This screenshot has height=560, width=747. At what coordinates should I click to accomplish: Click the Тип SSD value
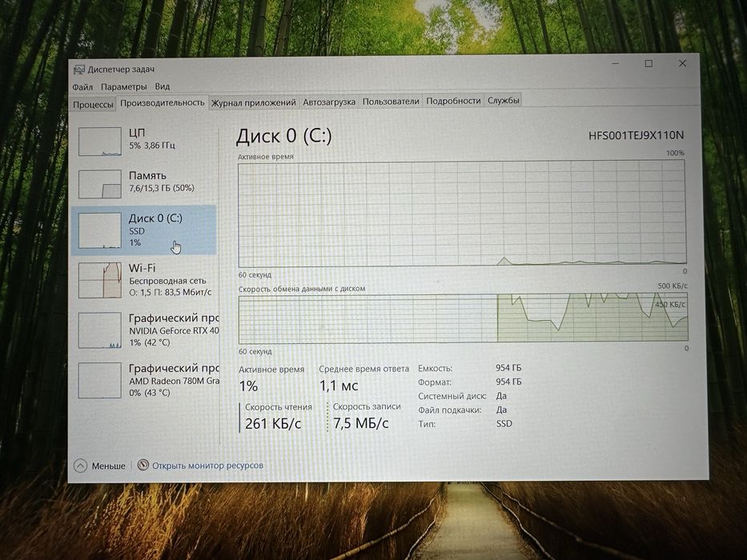[504, 423]
